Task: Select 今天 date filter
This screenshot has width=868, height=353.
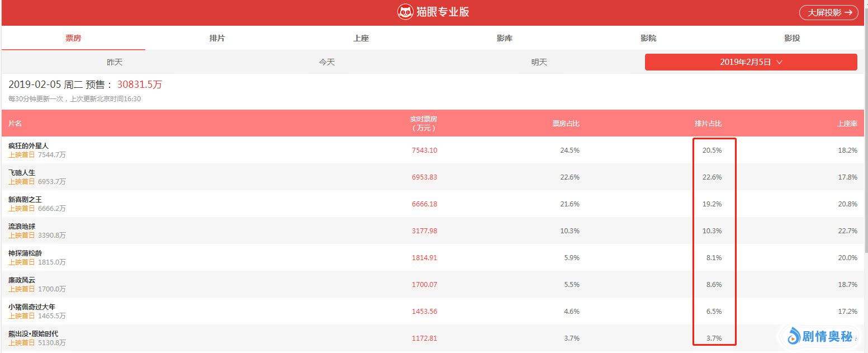Action: (x=327, y=62)
